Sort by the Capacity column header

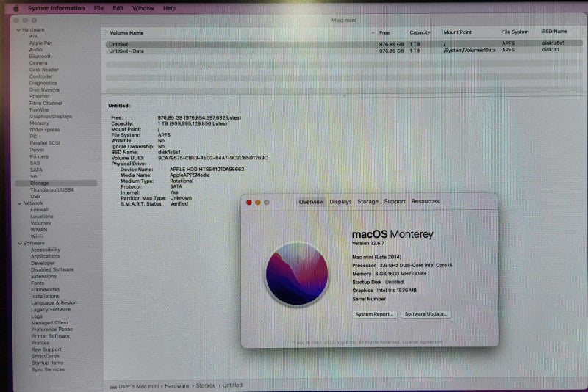420,32
